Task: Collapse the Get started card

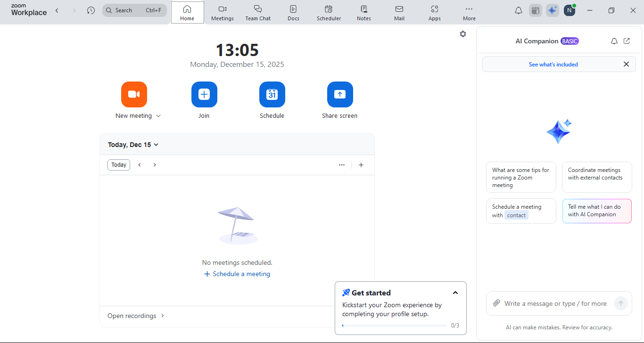Action: (x=455, y=293)
